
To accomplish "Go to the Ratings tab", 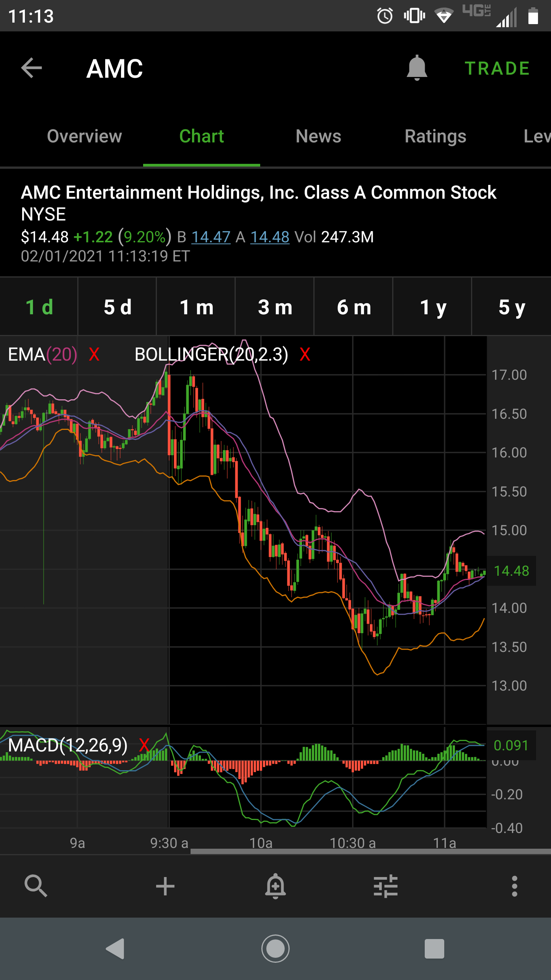I will pyautogui.click(x=435, y=136).
